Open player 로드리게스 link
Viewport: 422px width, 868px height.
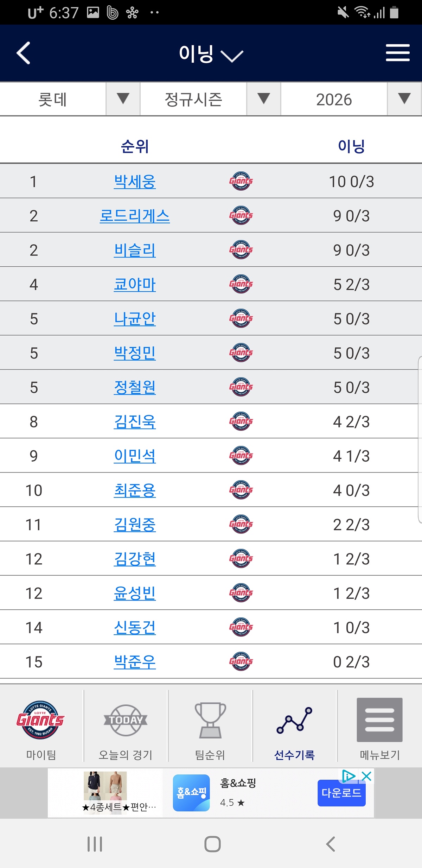coord(135,216)
